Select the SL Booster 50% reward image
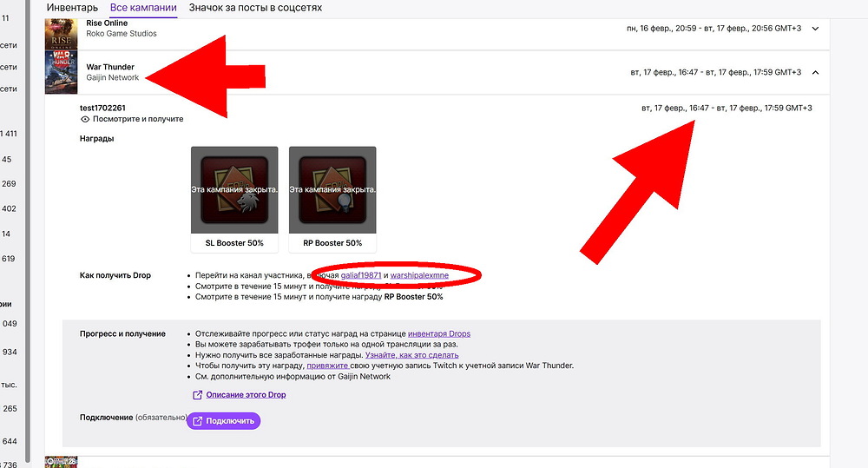 tap(234, 189)
